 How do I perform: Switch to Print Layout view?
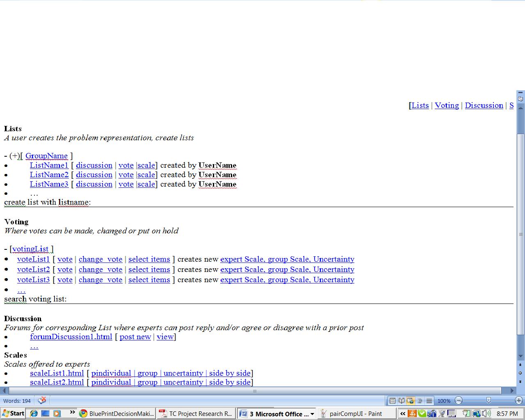[393, 401]
